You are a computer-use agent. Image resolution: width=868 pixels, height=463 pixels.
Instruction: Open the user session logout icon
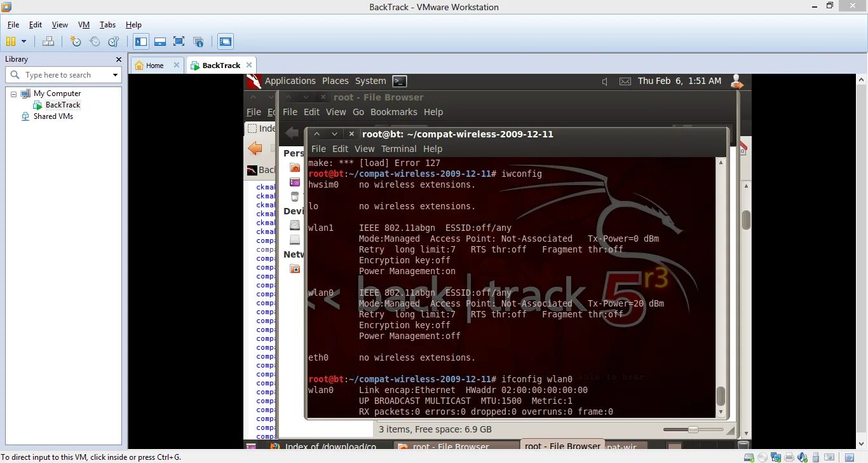tap(736, 81)
